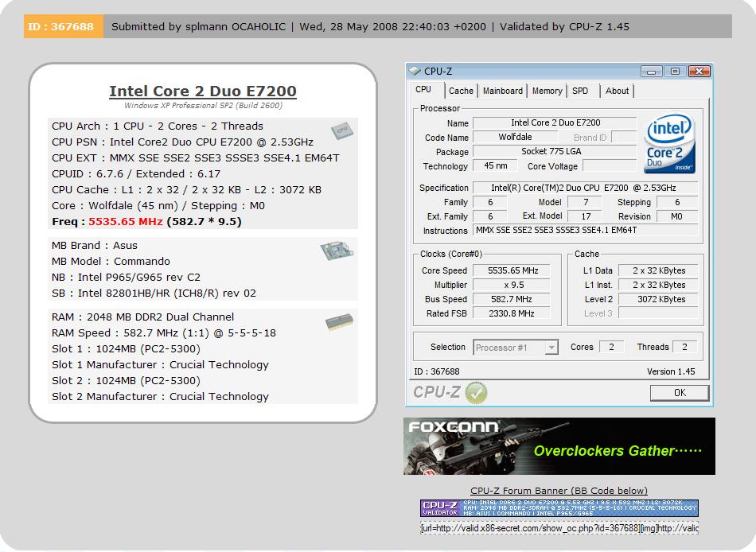This screenshot has height=552, width=756.
Task: Click the Instructions field MMX SSE SSE2
Action: click(586, 231)
